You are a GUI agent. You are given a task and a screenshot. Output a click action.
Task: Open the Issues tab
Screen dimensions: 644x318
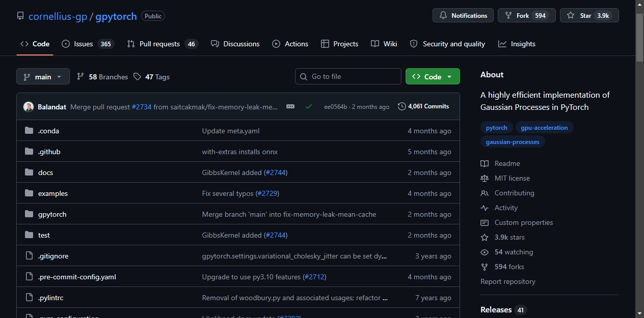87,44
